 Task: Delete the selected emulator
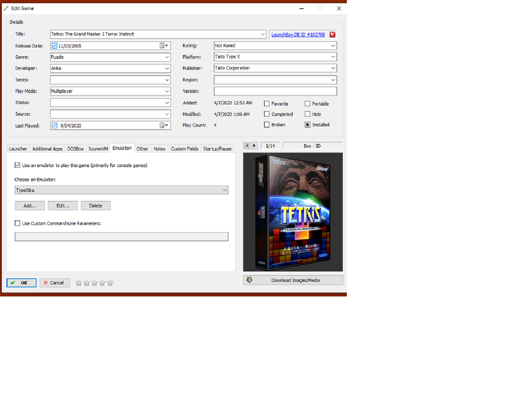[96, 206]
